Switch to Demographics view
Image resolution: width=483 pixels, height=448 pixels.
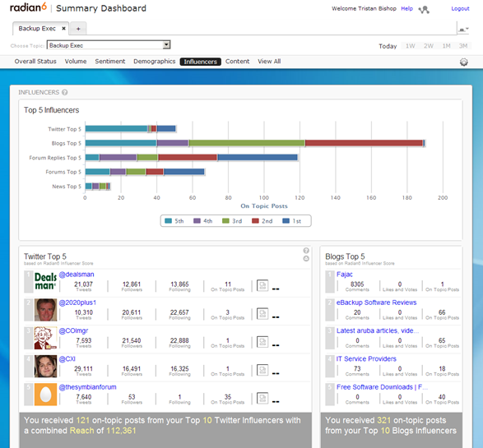(x=155, y=61)
